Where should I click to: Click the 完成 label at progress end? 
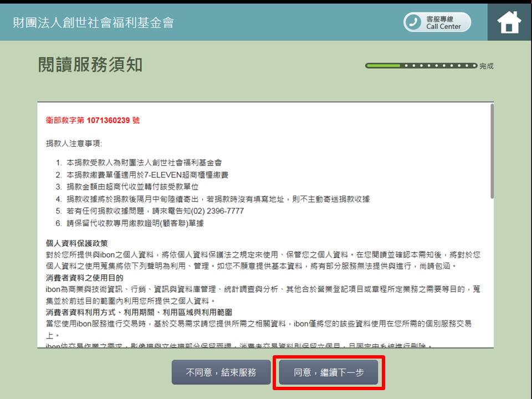pyautogui.click(x=487, y=66)
